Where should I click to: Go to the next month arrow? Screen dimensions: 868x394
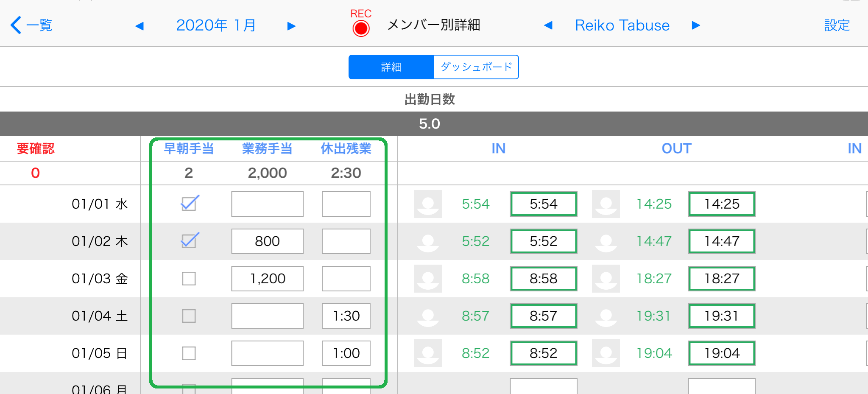coord(291,26)
